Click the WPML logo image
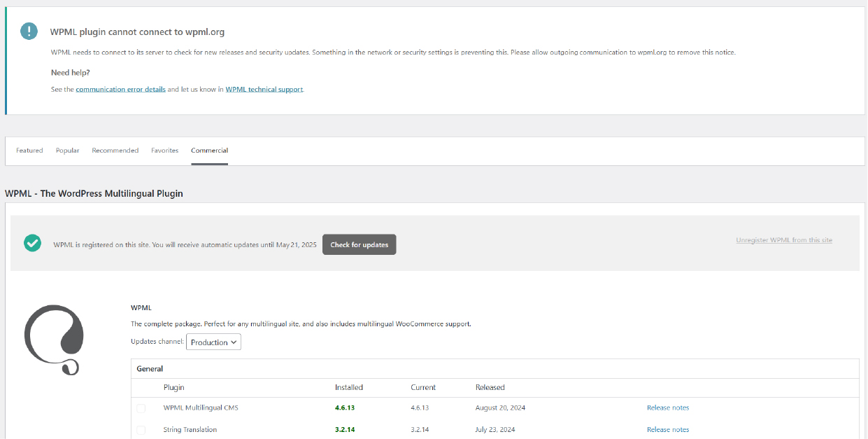This screenshot has width=868, height=439. click(x=54, y=340)
